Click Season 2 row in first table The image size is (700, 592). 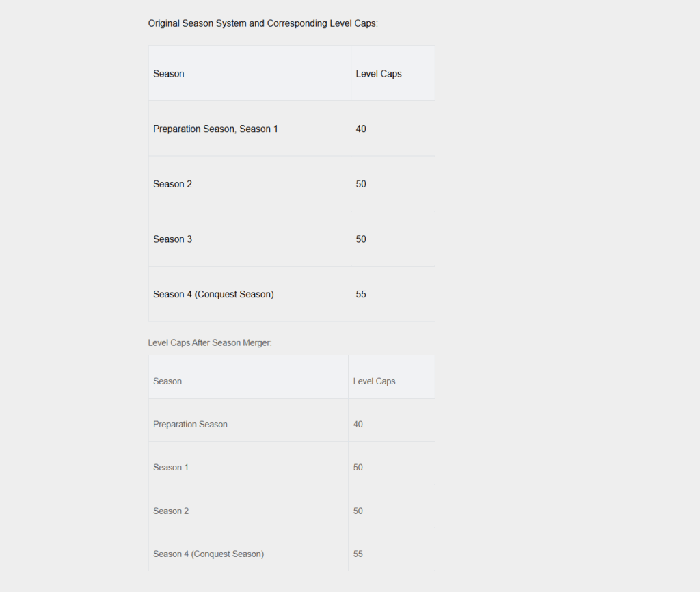pos(291,183)
